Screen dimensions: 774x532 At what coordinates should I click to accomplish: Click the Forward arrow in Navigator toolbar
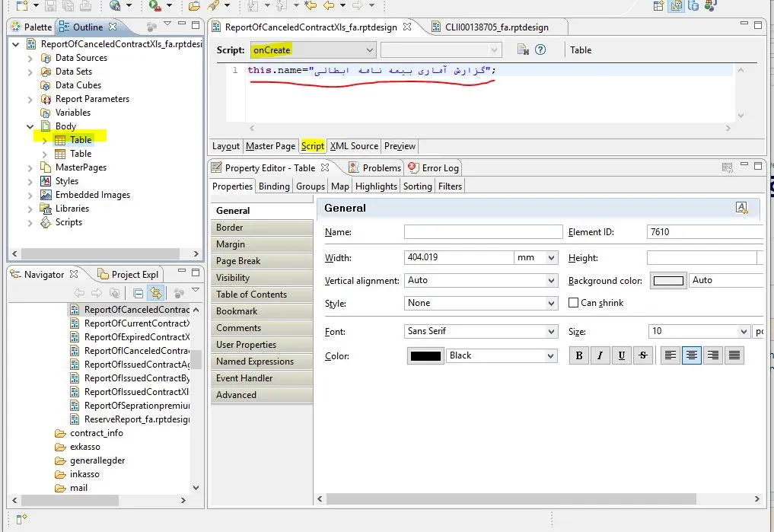97,293
